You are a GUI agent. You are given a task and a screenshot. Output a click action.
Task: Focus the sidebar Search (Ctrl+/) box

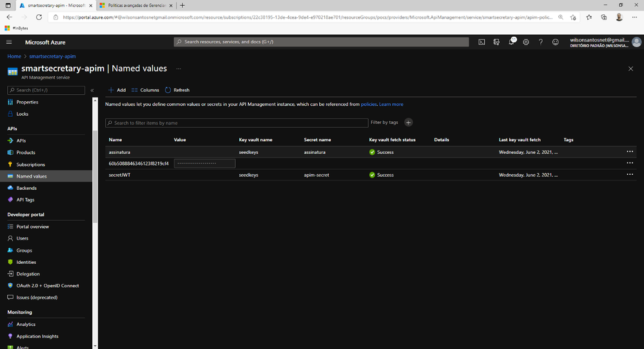click(x=46, y=90)
